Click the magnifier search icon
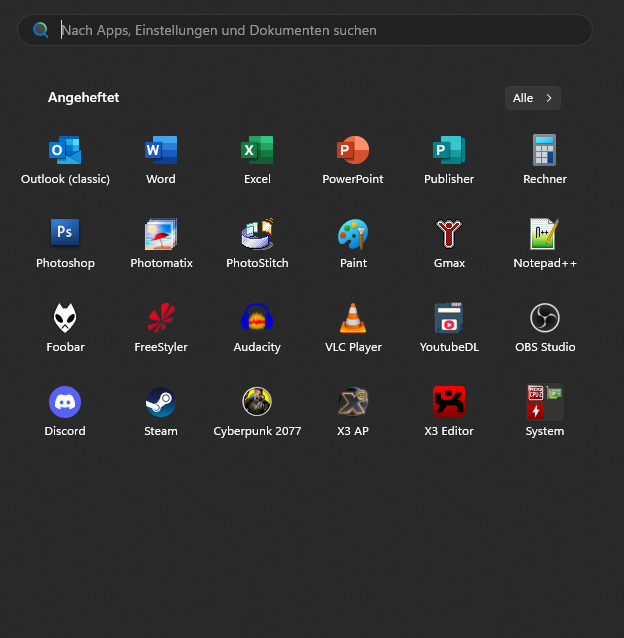The height and width of the screenshot is (638, 624). click(x=41, y=30)
